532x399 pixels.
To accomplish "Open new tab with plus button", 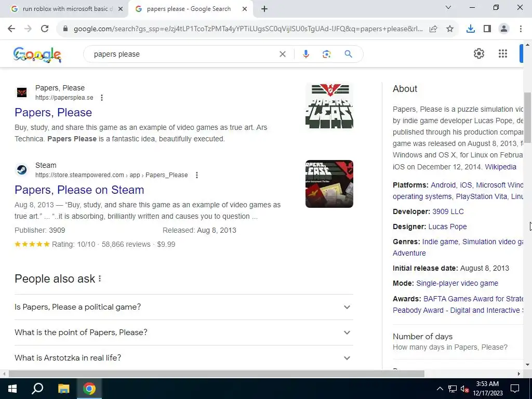I will pyautogui.click(x=264, y=9).
